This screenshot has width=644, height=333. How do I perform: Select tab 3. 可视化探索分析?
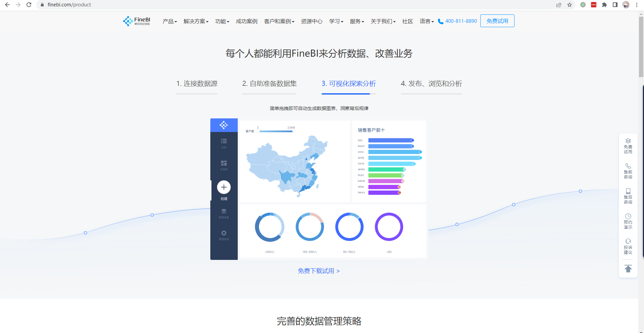pos(349,84)
